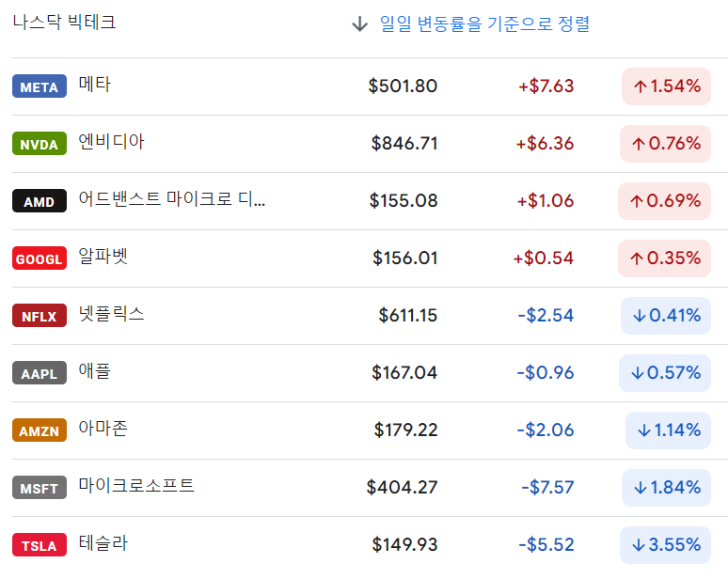Image resolution: width=728 pixels, height=579 pixels.
Task: Click the NVDA ticker badge
Action: (x=39, y=144)
